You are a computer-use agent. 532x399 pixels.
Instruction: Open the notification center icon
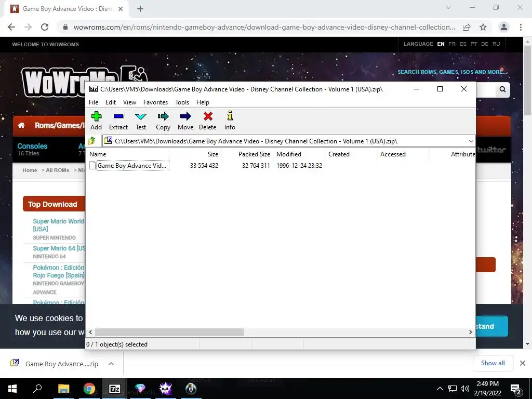click(516, 389)
